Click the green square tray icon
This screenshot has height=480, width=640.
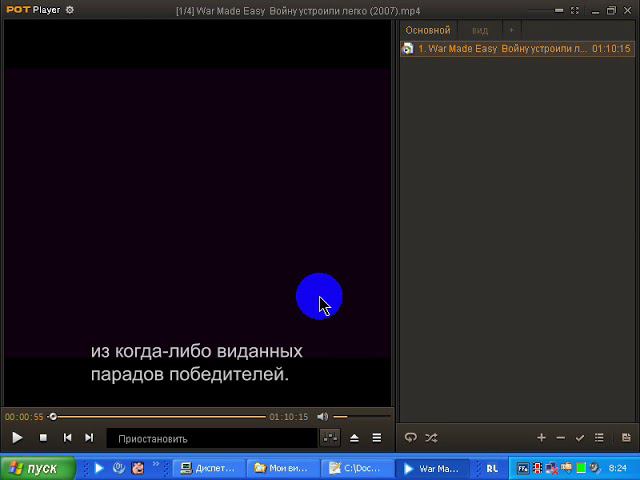pos(581,468)
